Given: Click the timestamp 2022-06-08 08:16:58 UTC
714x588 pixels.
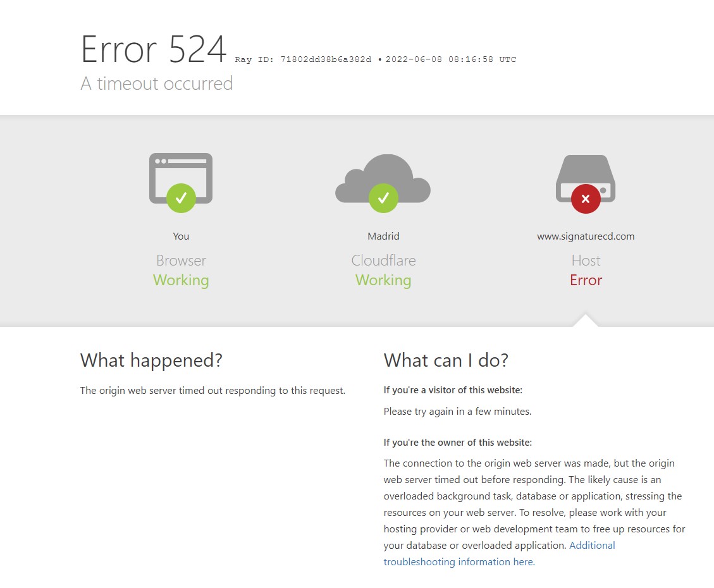Looking at the screenshot, I should tap(451, 59).
